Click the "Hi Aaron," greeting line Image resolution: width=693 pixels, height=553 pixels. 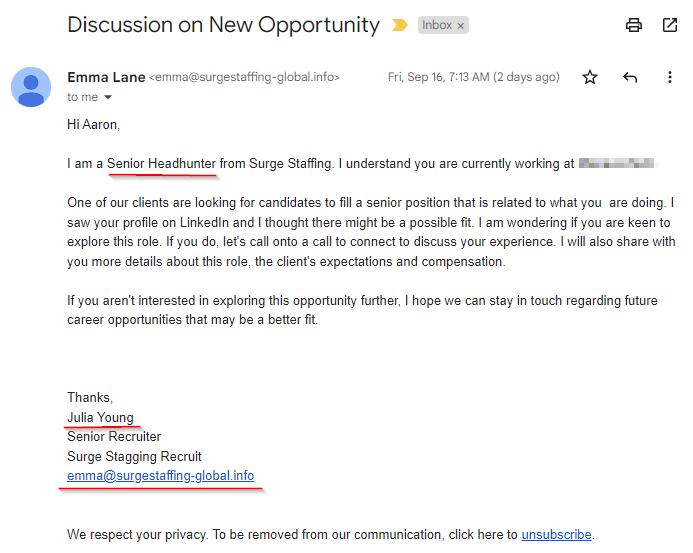click(x=93, y=125)
